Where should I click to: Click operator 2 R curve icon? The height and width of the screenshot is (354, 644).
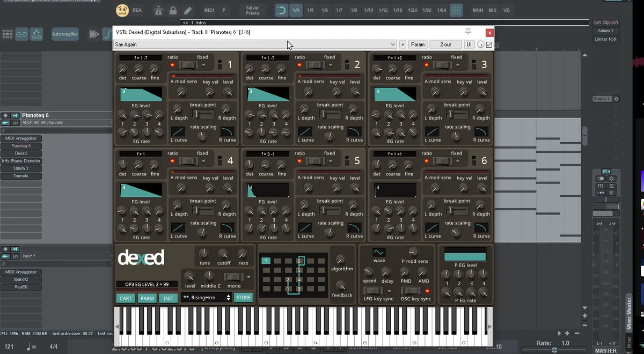click(x=355, y=132)
